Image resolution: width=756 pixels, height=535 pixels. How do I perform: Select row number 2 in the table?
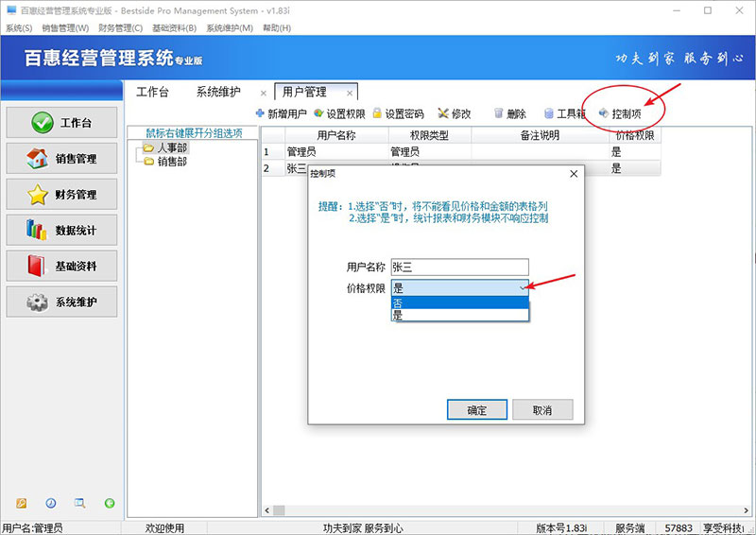(273, 168)
